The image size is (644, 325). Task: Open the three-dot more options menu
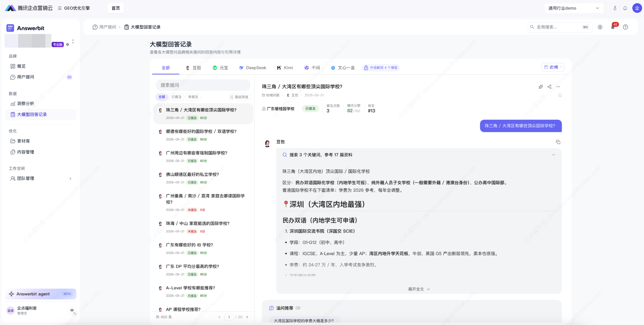pyautogui.click(x=558, y=87)
